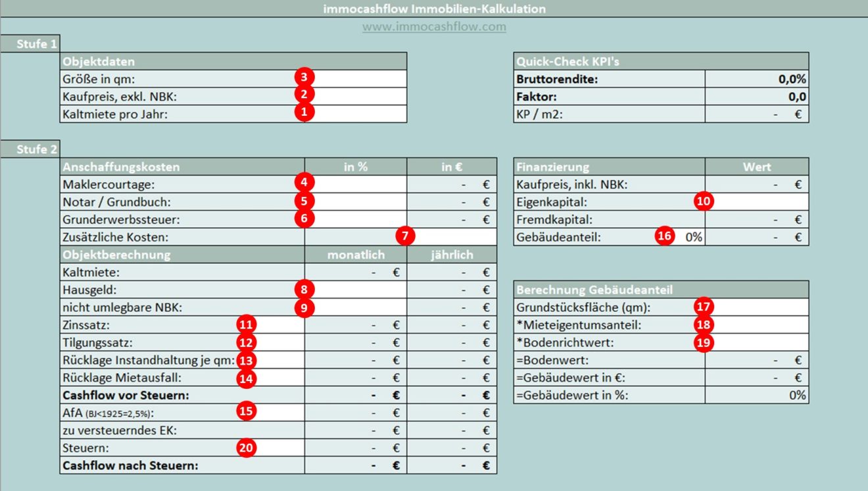Screen dimensions: 868x491
Task: Select the Kaufpreis, exkl. NBK input cell
Action: tap(356, 96)
